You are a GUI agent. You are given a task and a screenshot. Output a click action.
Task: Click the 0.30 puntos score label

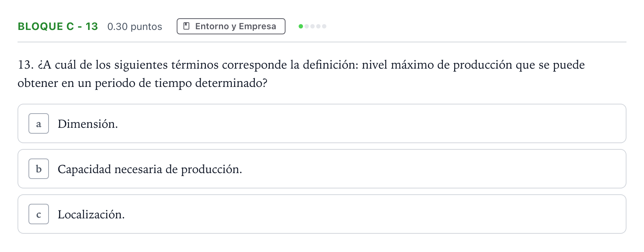click(135, 26)
